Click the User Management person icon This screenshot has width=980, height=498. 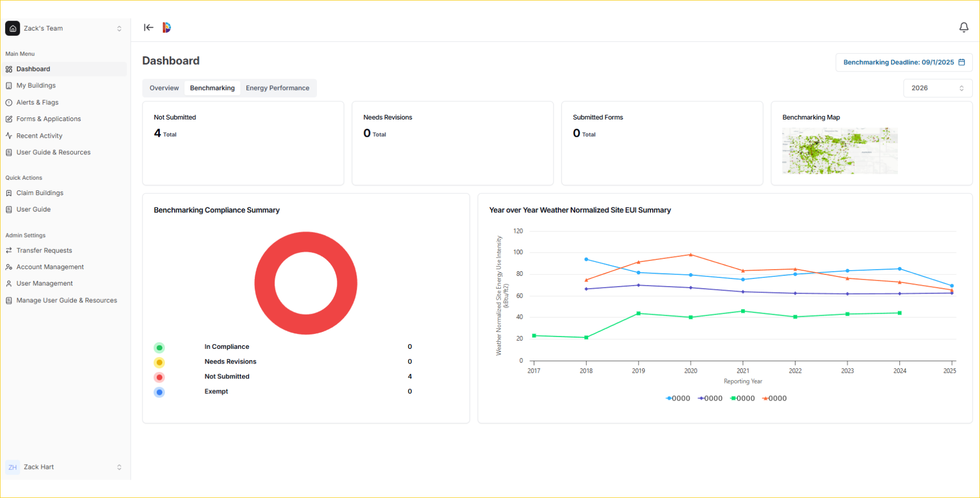click(x=9, y=283)
